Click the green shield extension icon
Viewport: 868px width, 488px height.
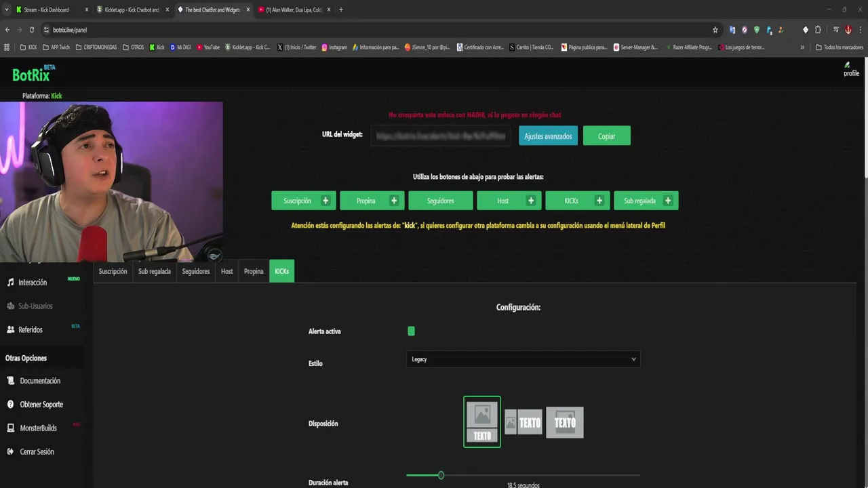tap(757, 30)
